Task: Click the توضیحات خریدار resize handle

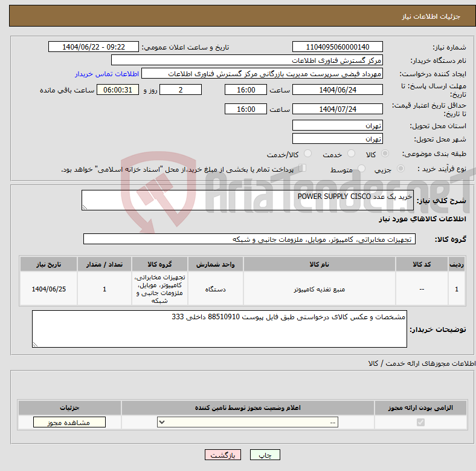Action: tap(35, 345)
